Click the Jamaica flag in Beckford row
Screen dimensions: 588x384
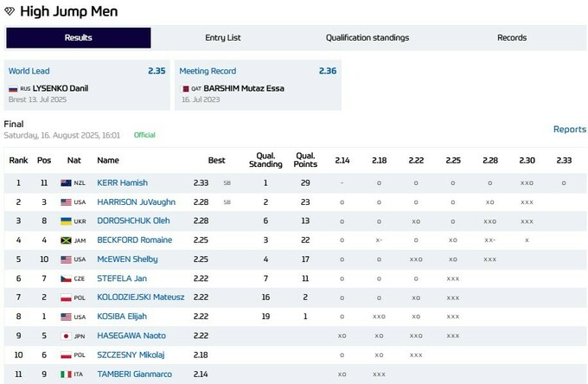tap(66, 240)
